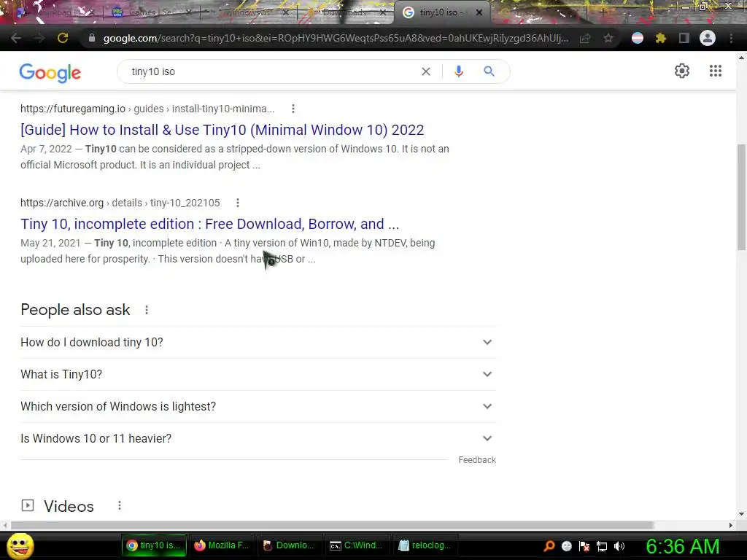747x560 pixels.
Task: Reload the page with the refresh icon
Action: tap(63, 38)
